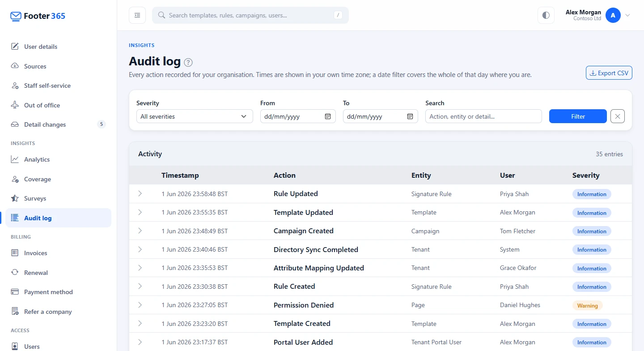Viewport: 644px width, 351px height.
Task: Click the Refer a company building icon
Action: coord(15,312)
